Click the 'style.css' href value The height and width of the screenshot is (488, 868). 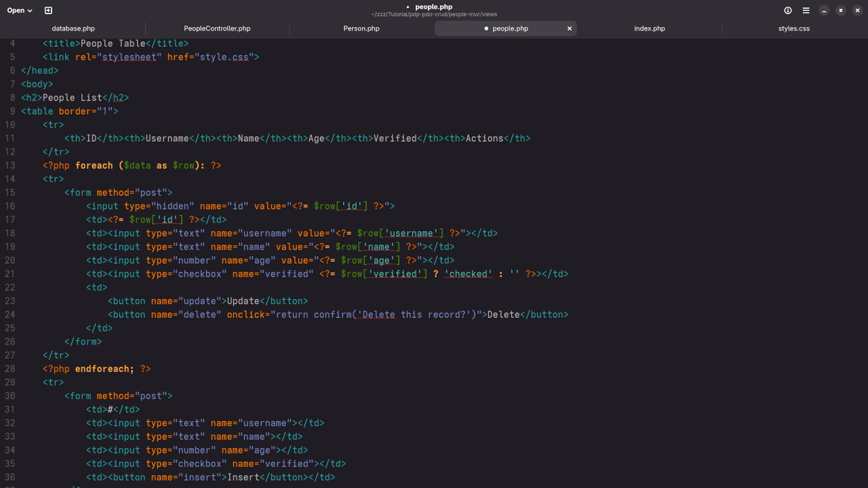(224, 57)
